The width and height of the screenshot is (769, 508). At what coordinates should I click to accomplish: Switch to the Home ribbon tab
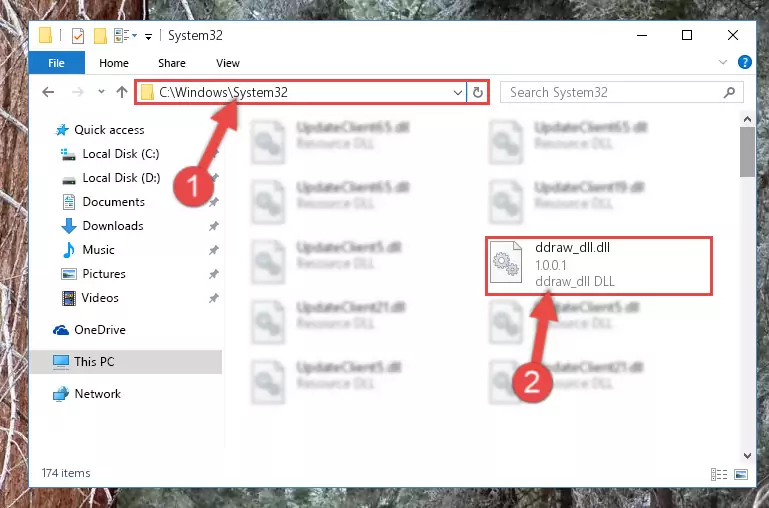114,63
